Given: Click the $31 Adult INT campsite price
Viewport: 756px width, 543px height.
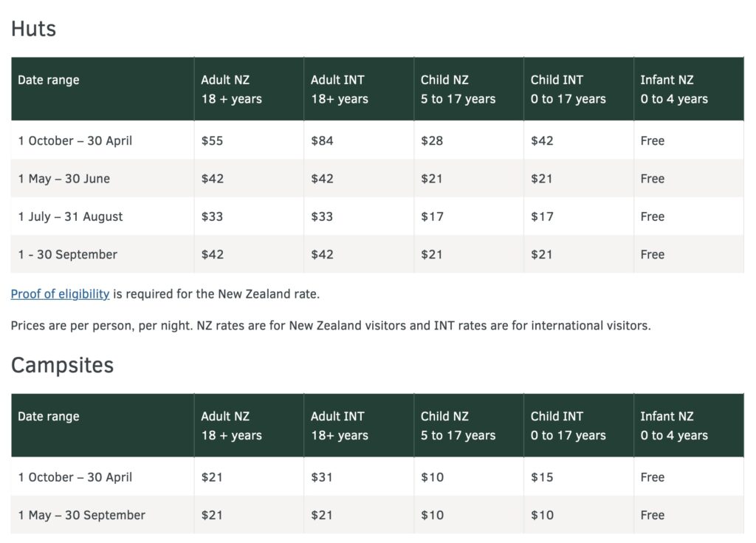Looking at the screenshot, I should (322, 477).
